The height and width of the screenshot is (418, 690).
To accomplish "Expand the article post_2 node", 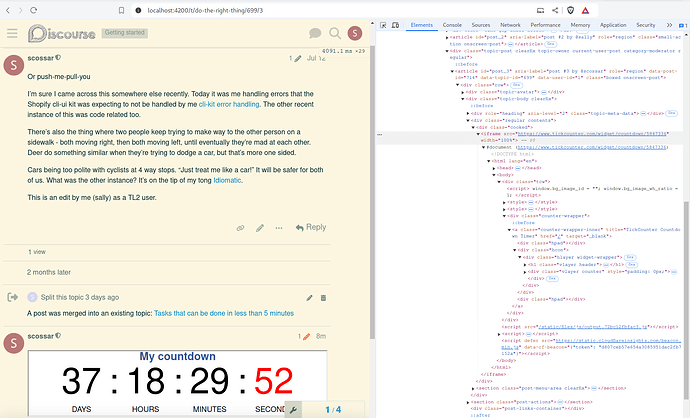I will tap(447, 37).
